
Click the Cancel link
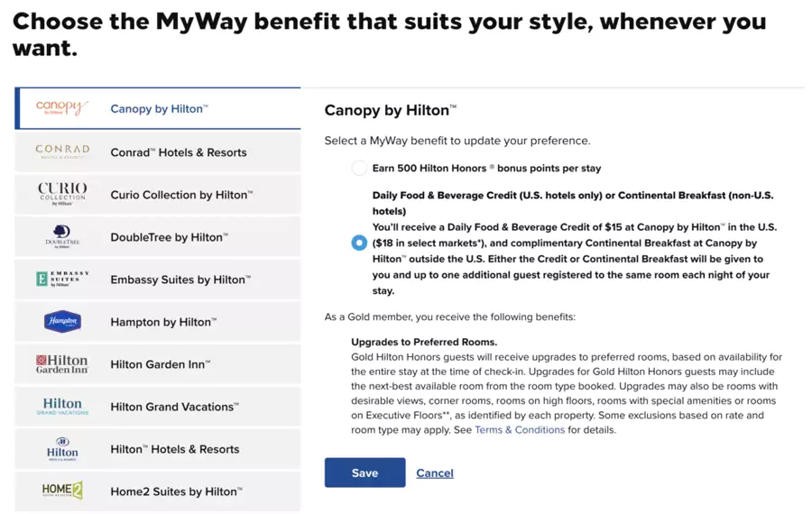(434, 473)
